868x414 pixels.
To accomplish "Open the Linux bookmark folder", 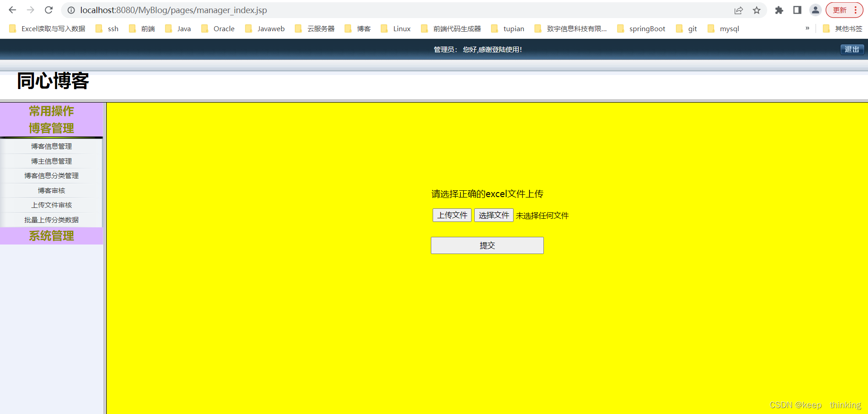I will 396,28.
